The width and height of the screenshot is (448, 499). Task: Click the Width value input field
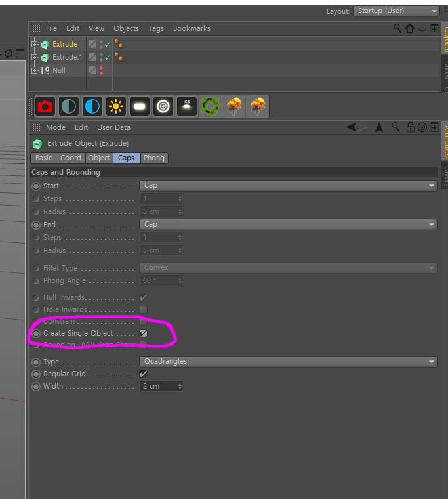pos(158,387)
